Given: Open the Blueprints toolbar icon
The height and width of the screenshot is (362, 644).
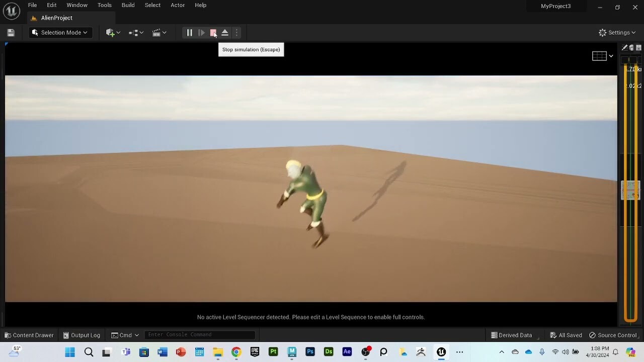Looking at the screenshot, I should coord(133,33).
